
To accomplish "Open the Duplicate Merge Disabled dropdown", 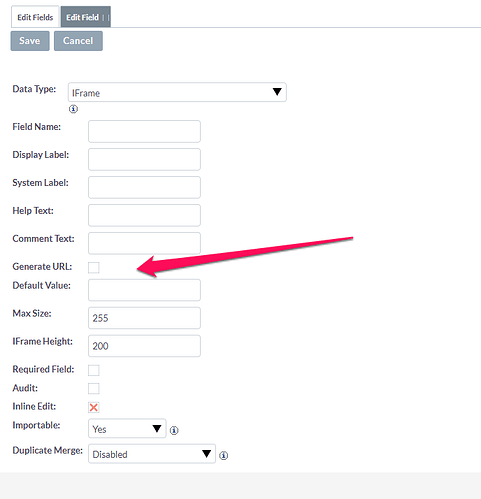I will coord(152,454).
